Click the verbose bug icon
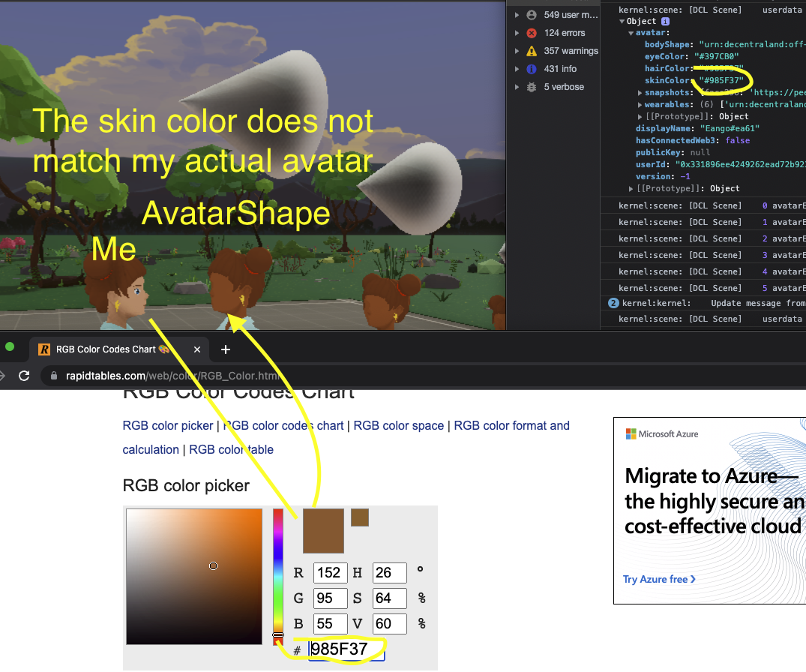The height and width of the screenshot is (672, 806). point(532,86)
